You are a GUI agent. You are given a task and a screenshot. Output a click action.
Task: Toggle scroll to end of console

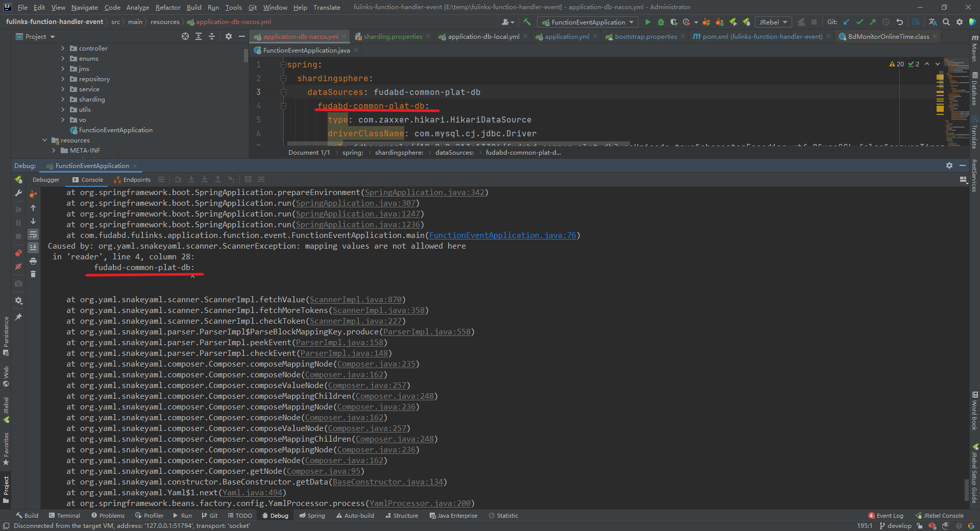(x=33, y=248)
